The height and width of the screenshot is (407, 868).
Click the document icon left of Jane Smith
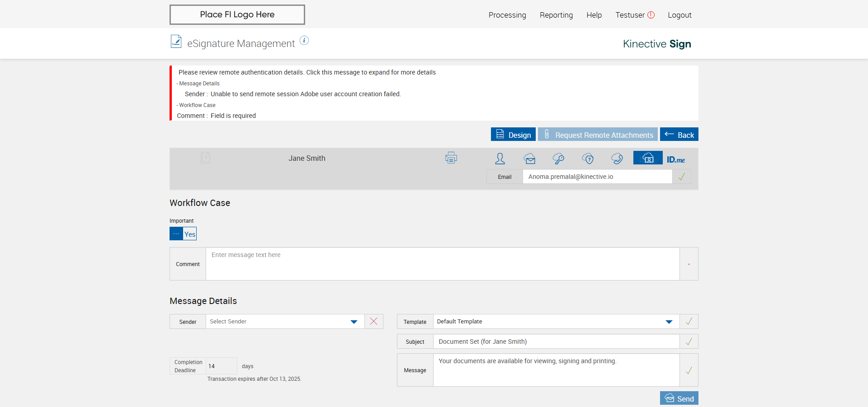click(x=205, y=158)
